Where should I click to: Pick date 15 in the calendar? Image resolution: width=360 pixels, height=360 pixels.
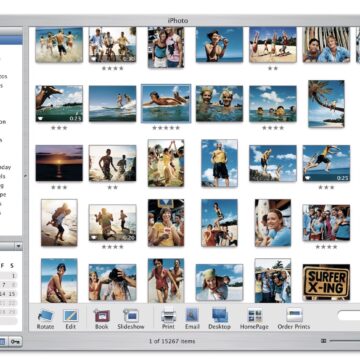click(12, 294)
